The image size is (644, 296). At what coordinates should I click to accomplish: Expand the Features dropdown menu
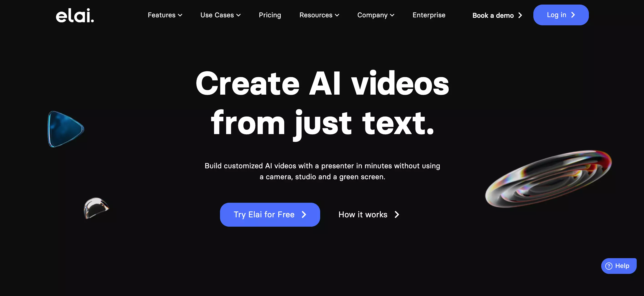[165, 15]
